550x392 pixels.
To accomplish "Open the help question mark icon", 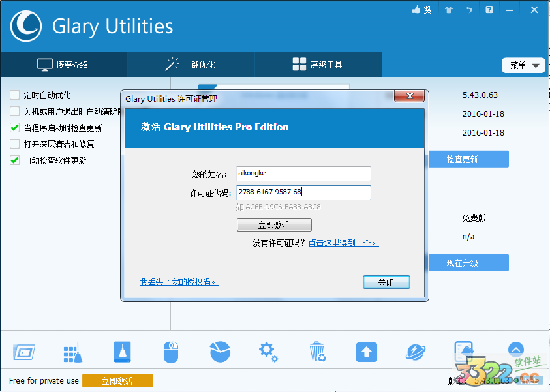I will [489, 10].
